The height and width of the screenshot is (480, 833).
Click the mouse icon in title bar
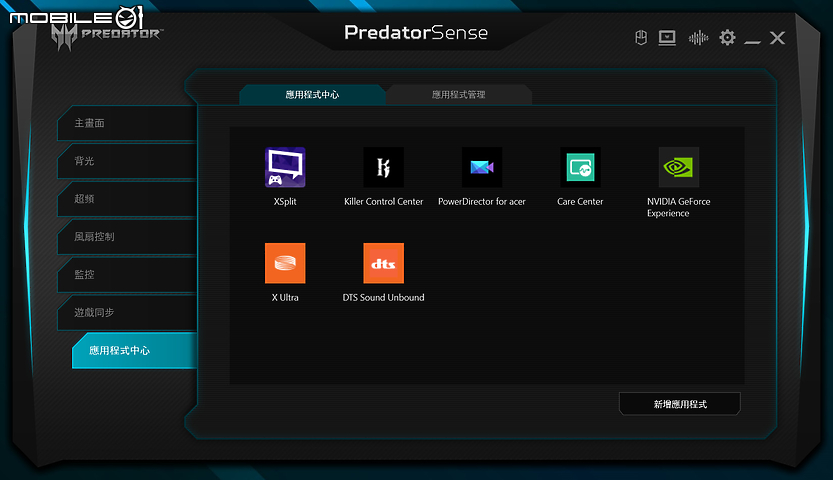coord(641,38)
